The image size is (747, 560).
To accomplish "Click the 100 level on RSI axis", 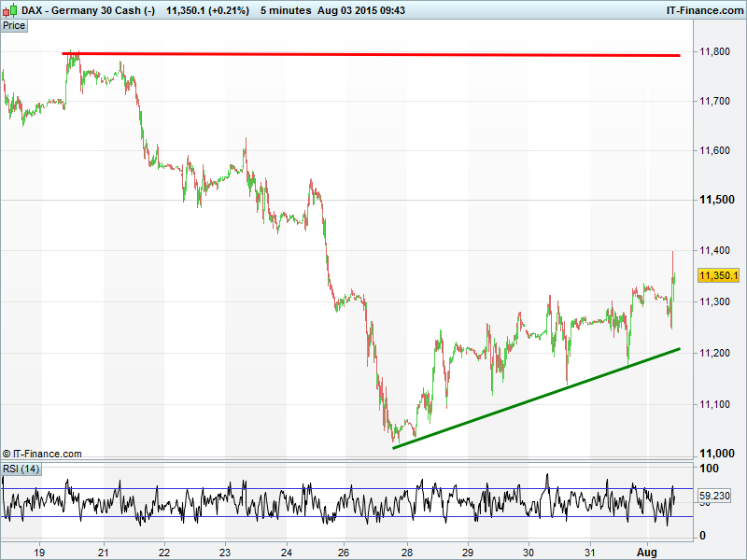I will point(709,469).
